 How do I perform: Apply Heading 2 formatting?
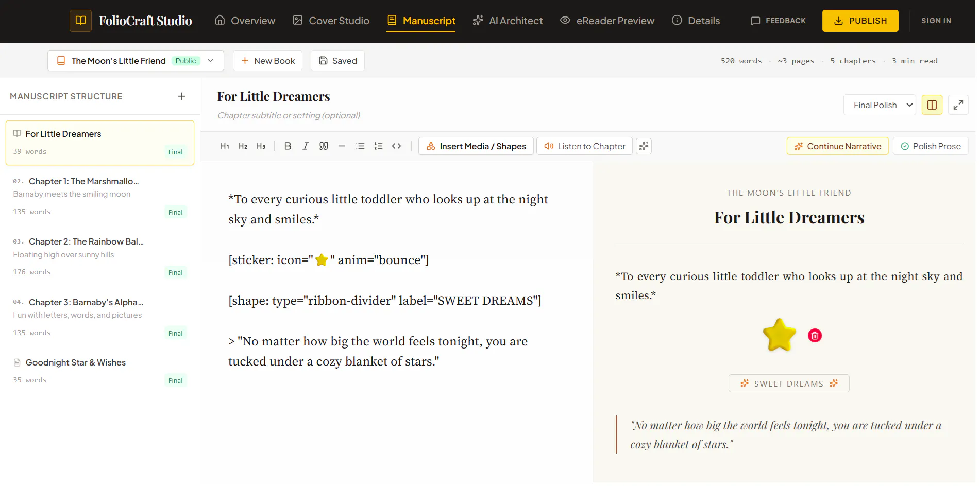tap(243, 146)
